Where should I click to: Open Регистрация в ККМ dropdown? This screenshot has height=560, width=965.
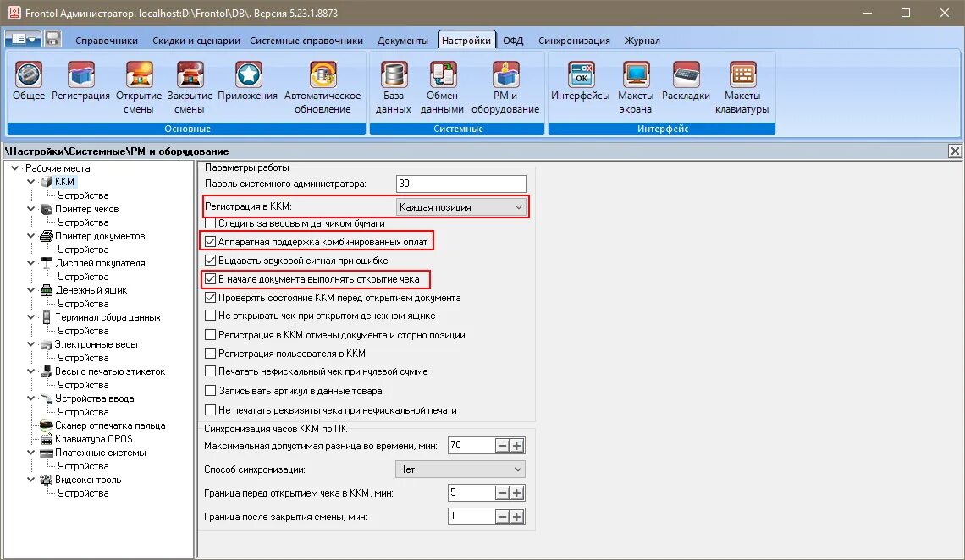coord(461,207)
